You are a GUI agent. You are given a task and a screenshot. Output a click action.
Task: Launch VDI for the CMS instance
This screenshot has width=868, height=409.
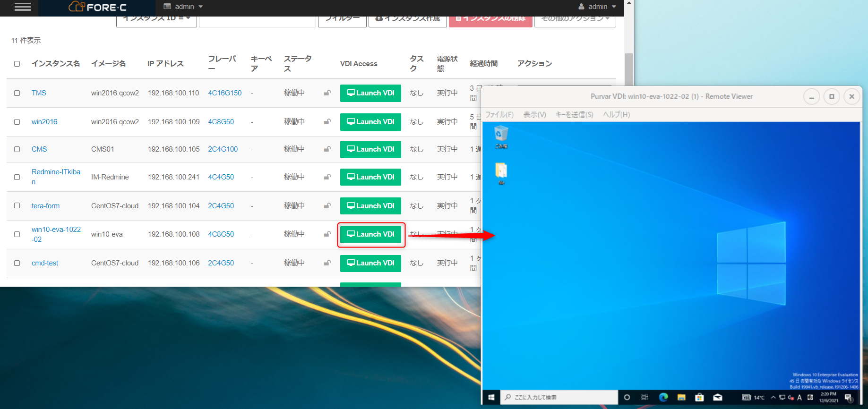pyautogui.click(x=370, y=149)
